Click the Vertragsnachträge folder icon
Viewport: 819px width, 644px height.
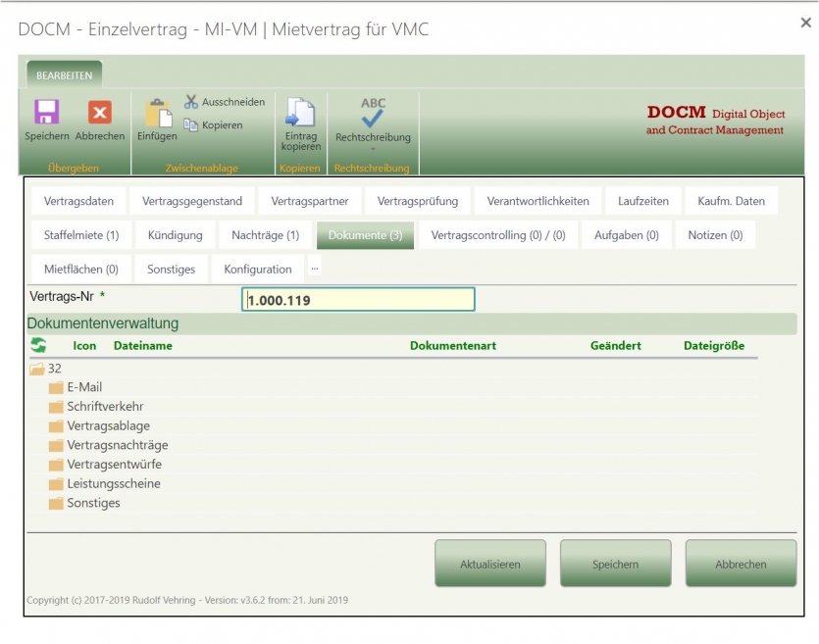tap(56, 446)
